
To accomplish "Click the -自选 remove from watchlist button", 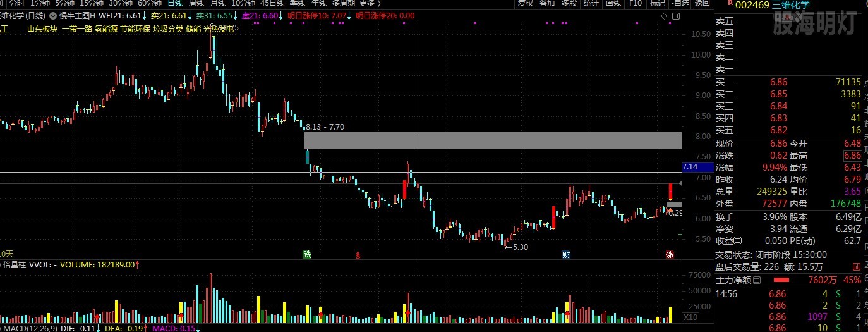I will click(x=680, y=3).
